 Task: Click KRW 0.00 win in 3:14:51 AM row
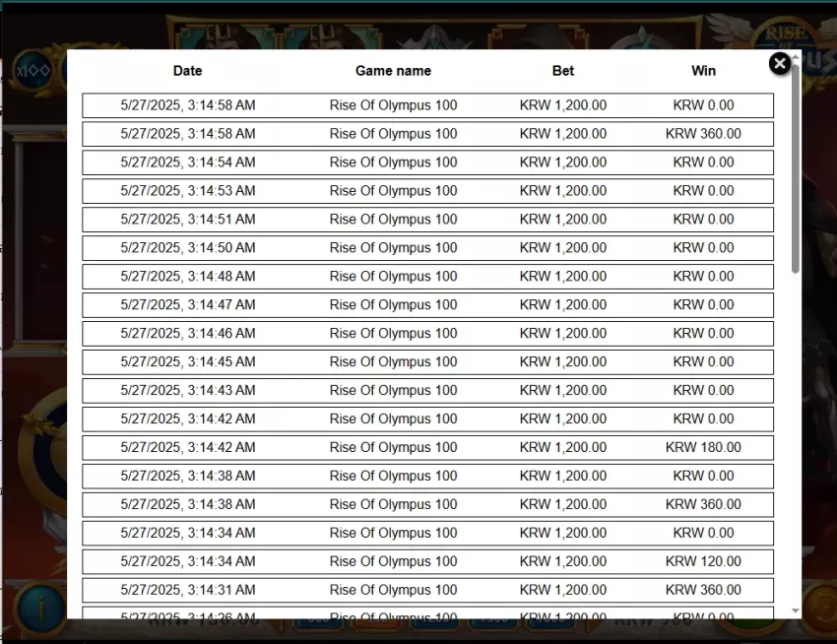(703, 220)
